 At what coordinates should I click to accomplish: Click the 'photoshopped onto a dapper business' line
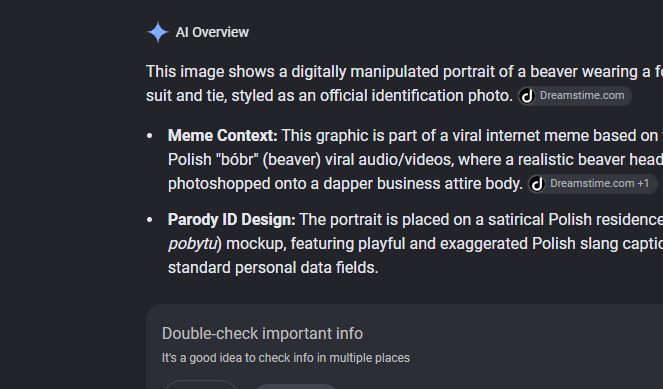coord(345,184)
